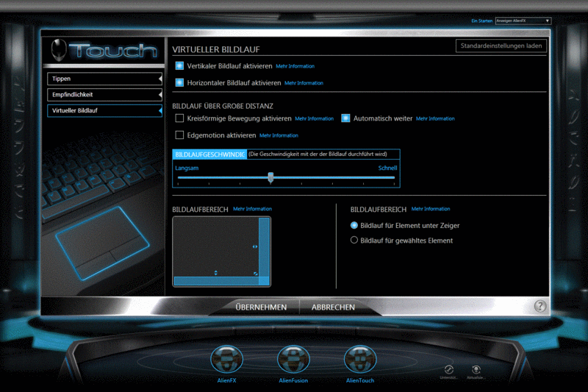The width and height of the screenshot is (588, 392).
Task: Select Bildlauf für Element unter Zeiger
Action: [354, 225]
